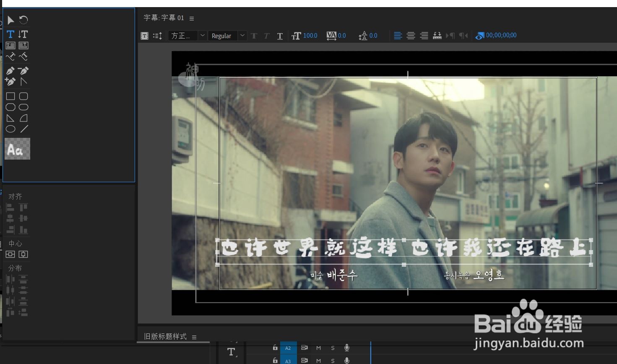Select the Selection arrow tool
Image resolution: width=617 pixels, height=364 pixels.
(10, 20)
